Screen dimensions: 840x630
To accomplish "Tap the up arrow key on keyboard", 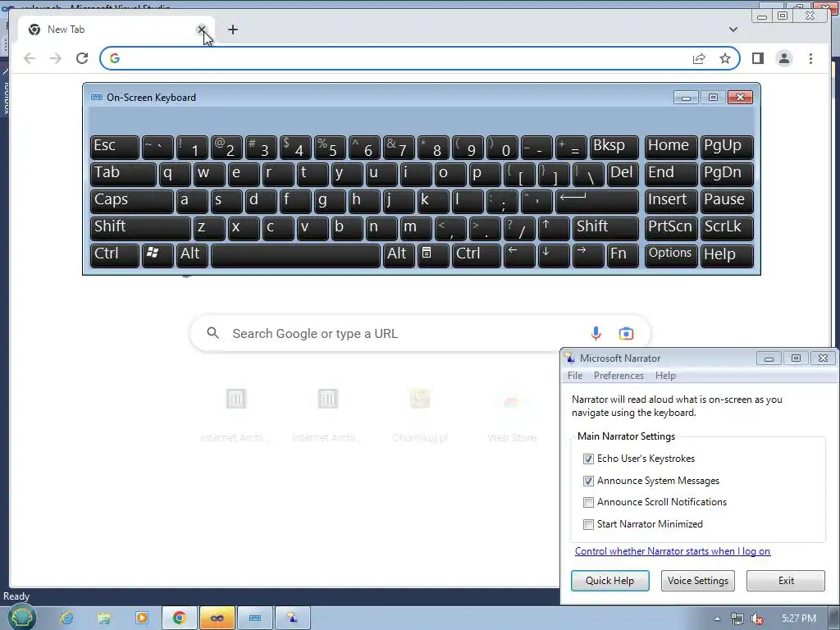I will click(554, 227).
